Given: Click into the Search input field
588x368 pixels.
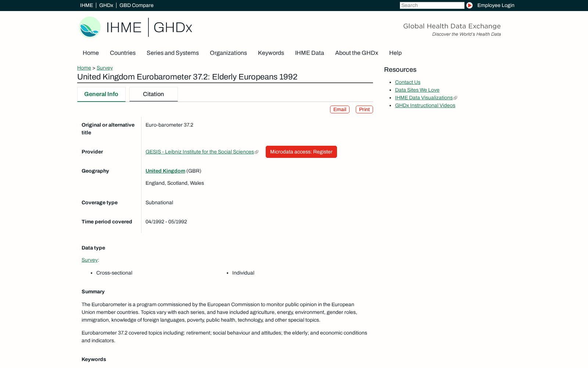Looking at the screenshot, I should [x=432, y=5].
